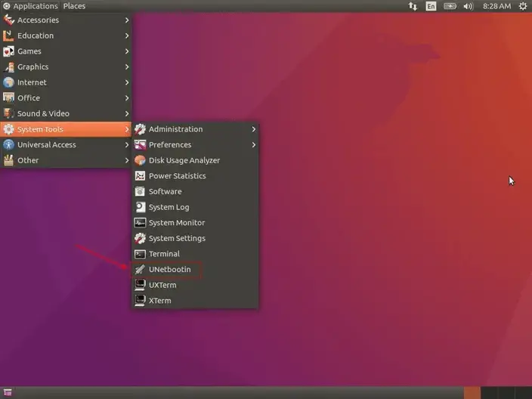Select the XTerm menu entry
The image size is (532, 399).
point(195,301)
